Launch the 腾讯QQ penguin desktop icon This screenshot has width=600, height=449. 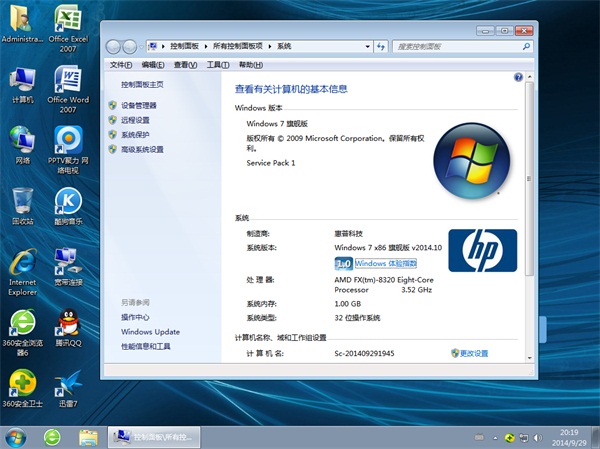pos(68,323)
